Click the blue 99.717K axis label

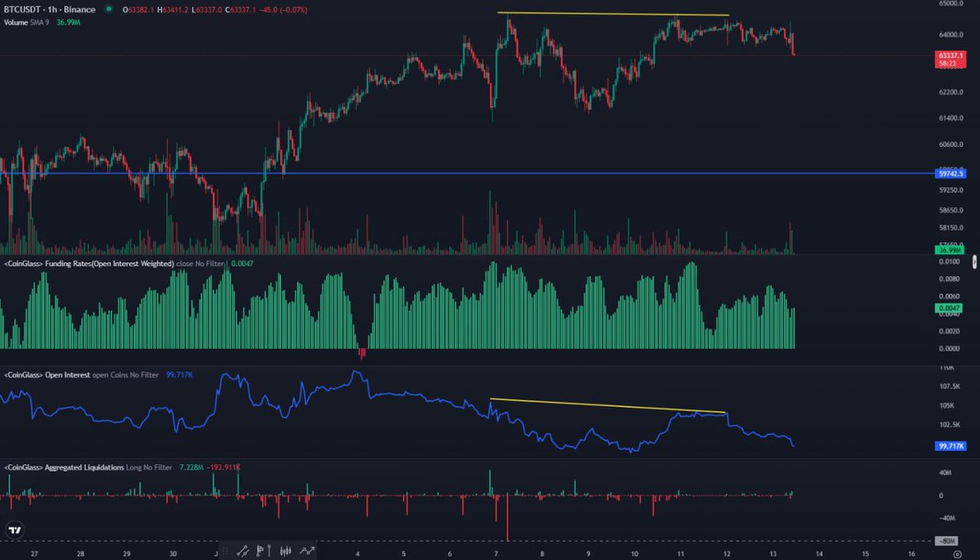[951, 446]
